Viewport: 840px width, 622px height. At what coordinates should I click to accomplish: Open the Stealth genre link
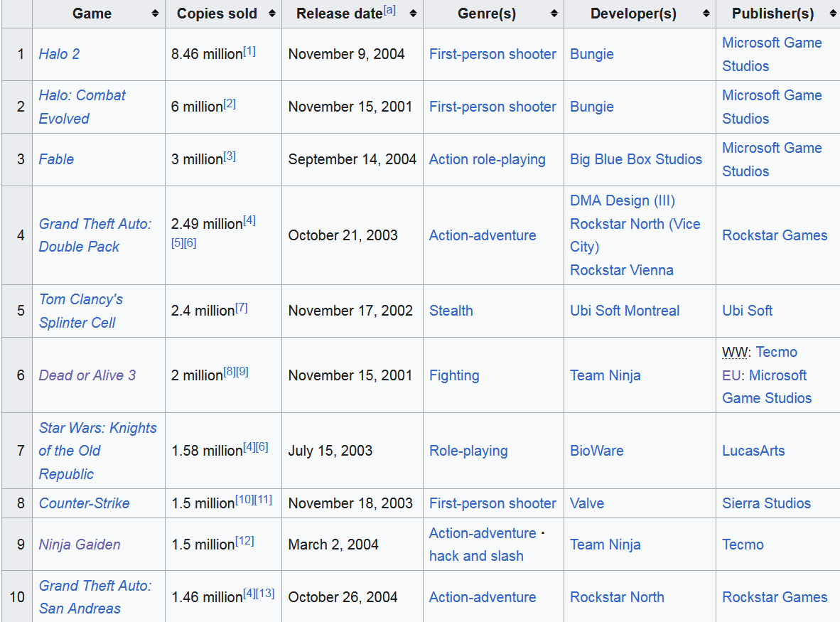tap(451, 311)
